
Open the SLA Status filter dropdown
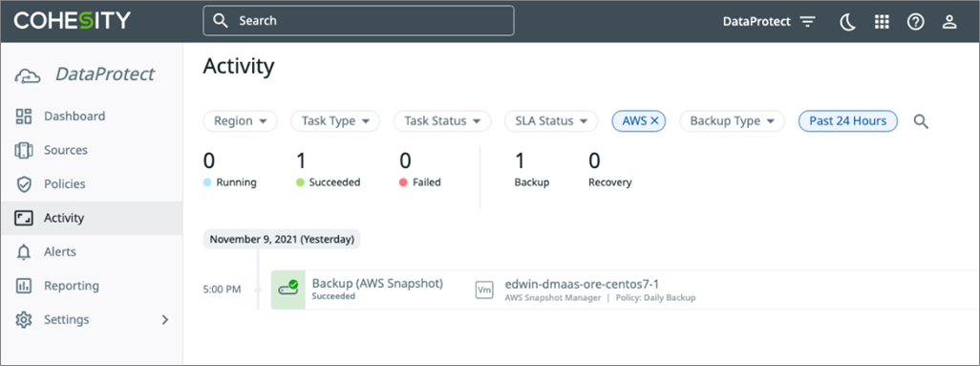[550, 120]
